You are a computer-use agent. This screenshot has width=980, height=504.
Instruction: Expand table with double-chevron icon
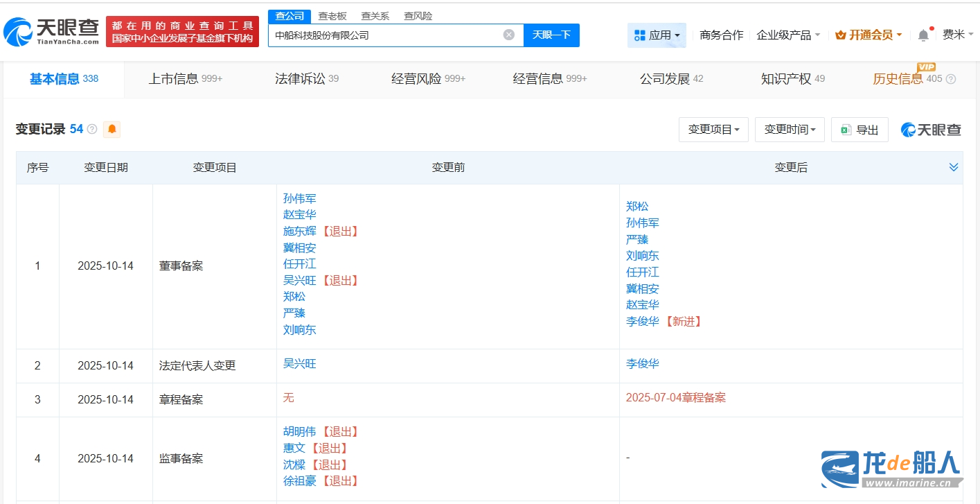pyautogui.click(x=954, y=167)
